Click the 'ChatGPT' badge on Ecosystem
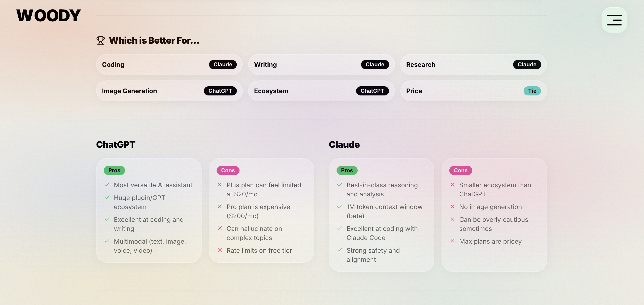This screenshot has width=644, height=305. click(372, 91)
